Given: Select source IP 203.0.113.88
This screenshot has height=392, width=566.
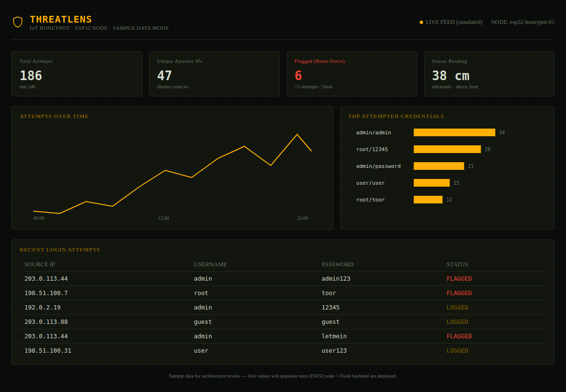Looking at the screenshot, I should click(x=46, y=322).
